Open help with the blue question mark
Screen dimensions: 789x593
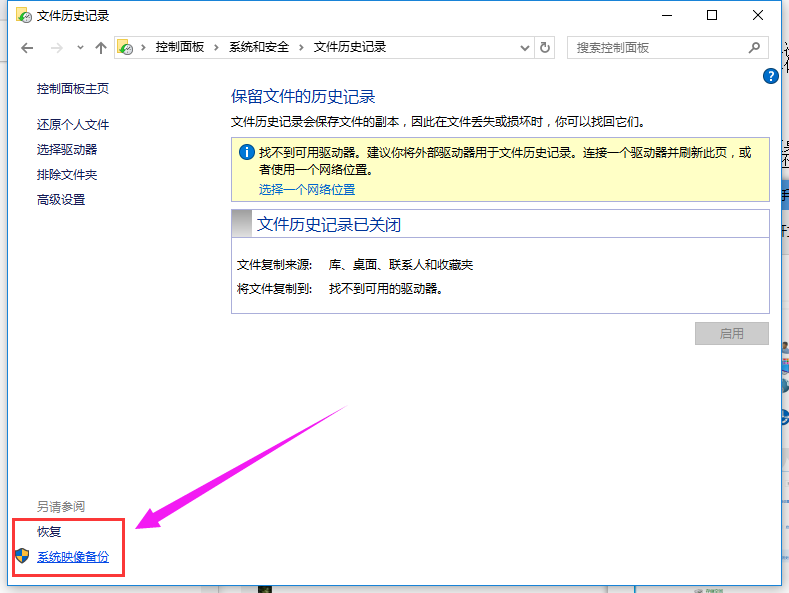click(770, 76)
